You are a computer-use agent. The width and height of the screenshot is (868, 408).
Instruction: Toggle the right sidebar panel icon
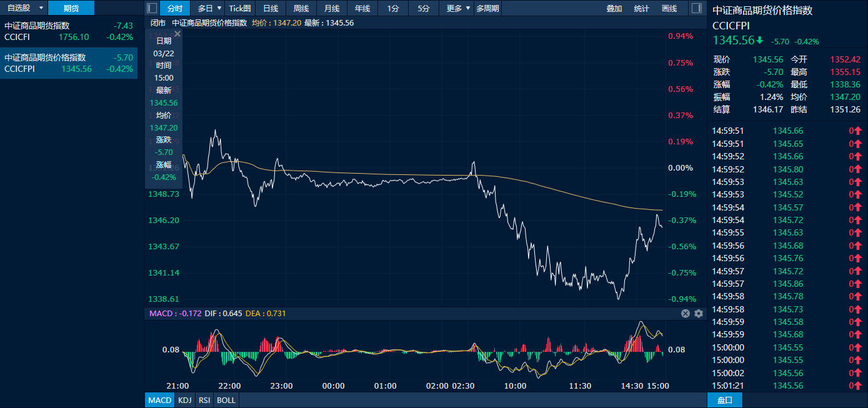point(697,8)
